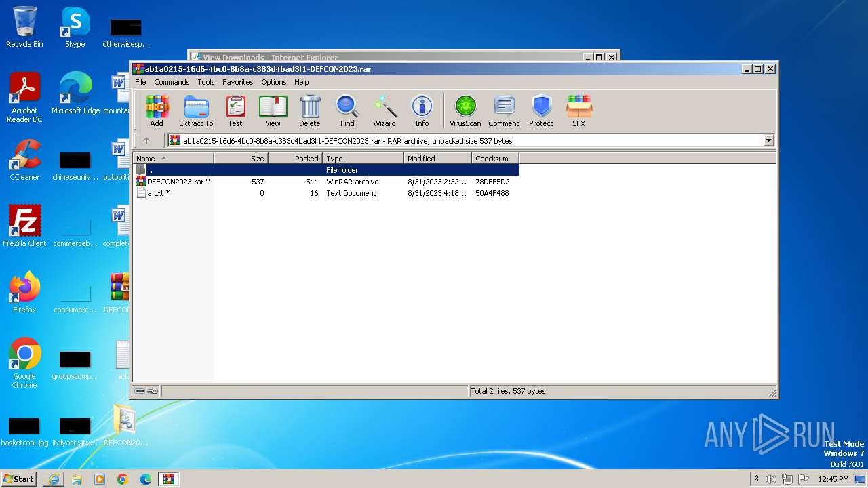Open the Google Chrome desktop shortcut
The width and height of the screenshot is (868, 488).
24,363
